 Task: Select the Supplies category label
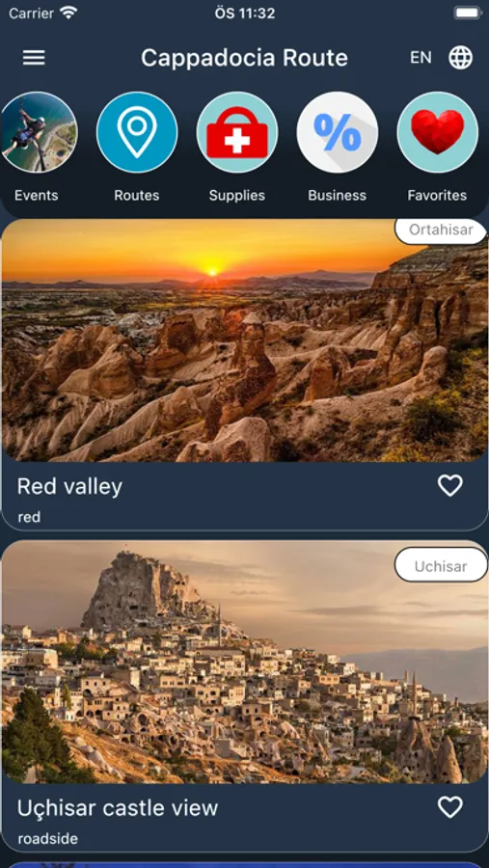tap(237, 196)
